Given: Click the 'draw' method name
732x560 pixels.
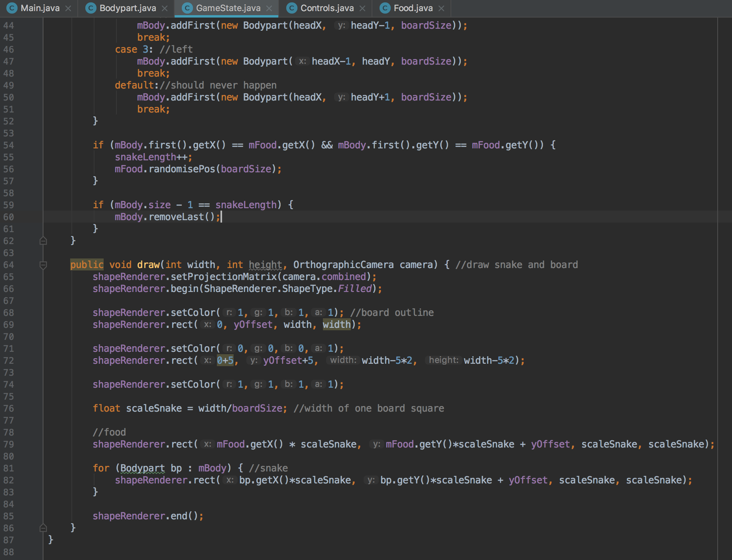Looking at the screenshot, I should click(x=148, y=265).
